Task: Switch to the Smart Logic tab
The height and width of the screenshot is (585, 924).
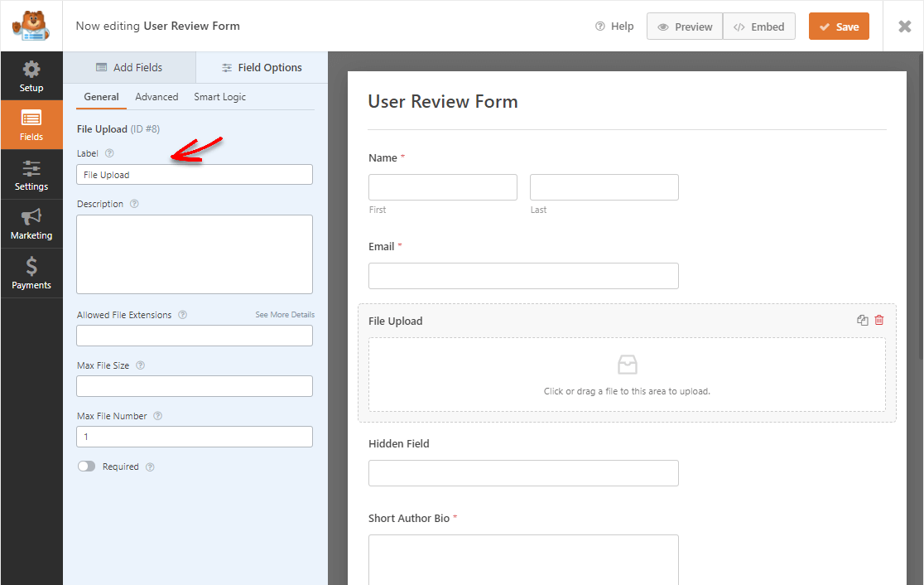Action: 219,97
